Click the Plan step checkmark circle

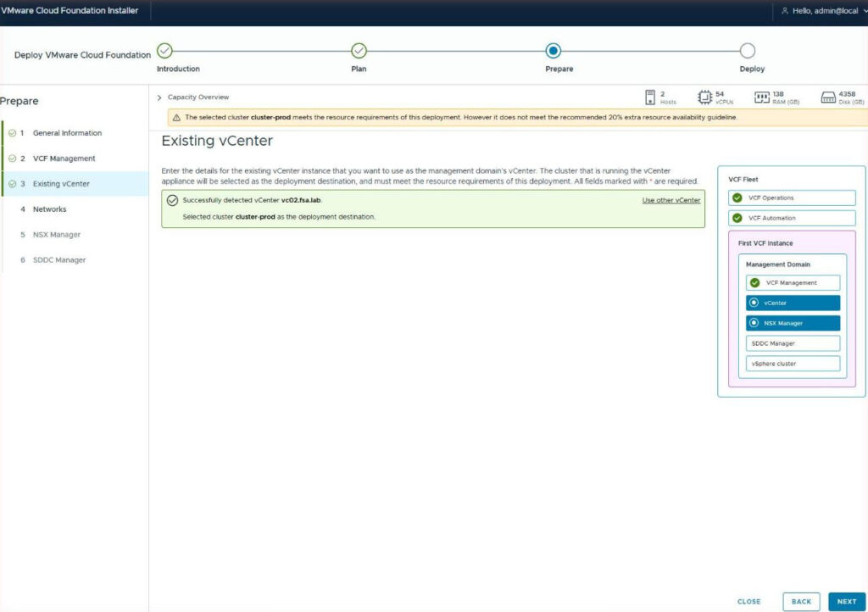359,51
